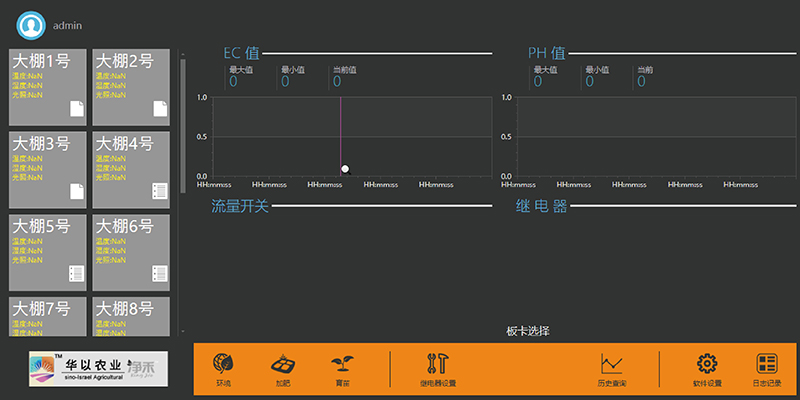The height and width of the screenshot is (400, 800).
Task: Click 湿度:NaN in the 大棚5号 card
Action: [28, 251]
